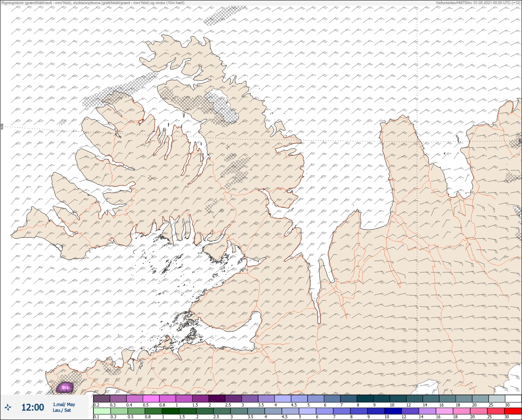Select the white 30 swatch in snow scale
The image size is (522, 420).
513,398
